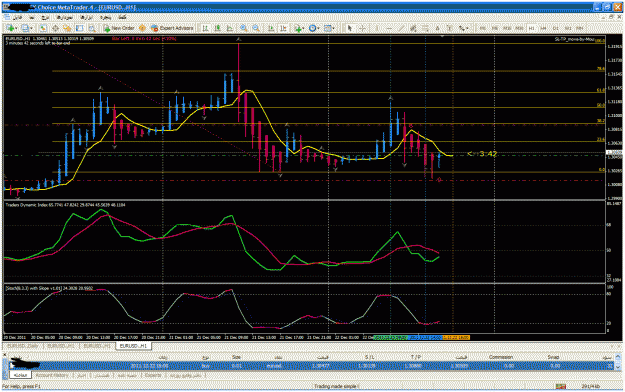Toggle the H4 timeframe button
This screenshot has height=392, width=625.
point(543,28)
